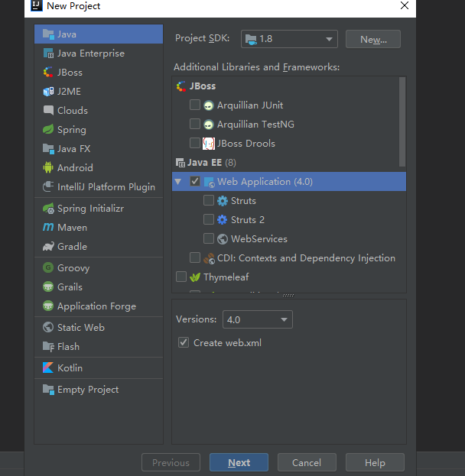Click the Application Forge icon
Screen dimensions: 465x476
48,306
